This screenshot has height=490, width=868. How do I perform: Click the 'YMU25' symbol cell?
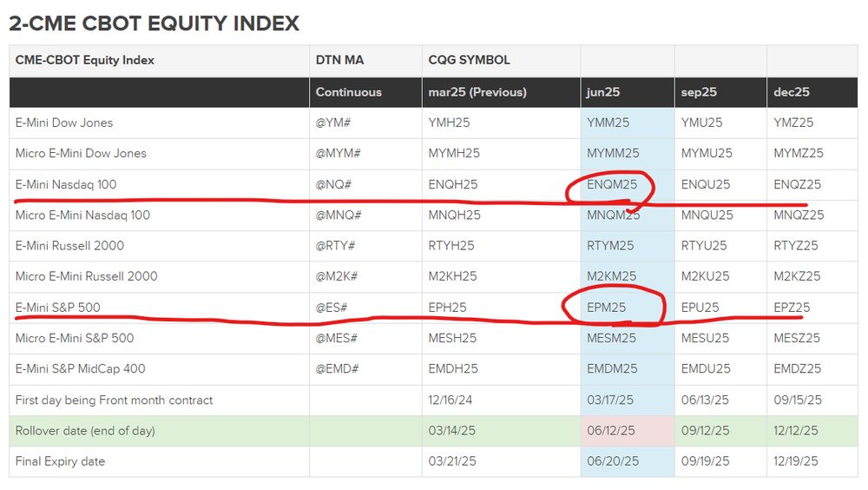click(701, 122)
